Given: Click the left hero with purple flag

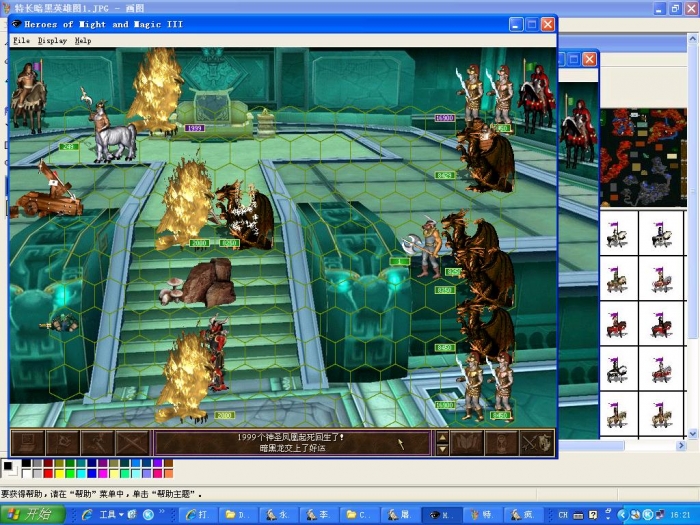Looking at the screenshot, I should click(29, 97).
